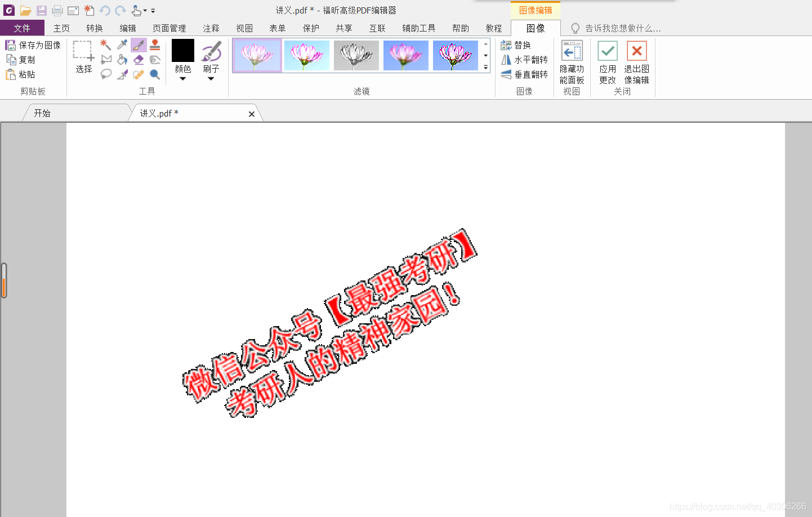Click 退出图像编辑 exit image editing
The image size is (812, 517).
pos(637,63)
